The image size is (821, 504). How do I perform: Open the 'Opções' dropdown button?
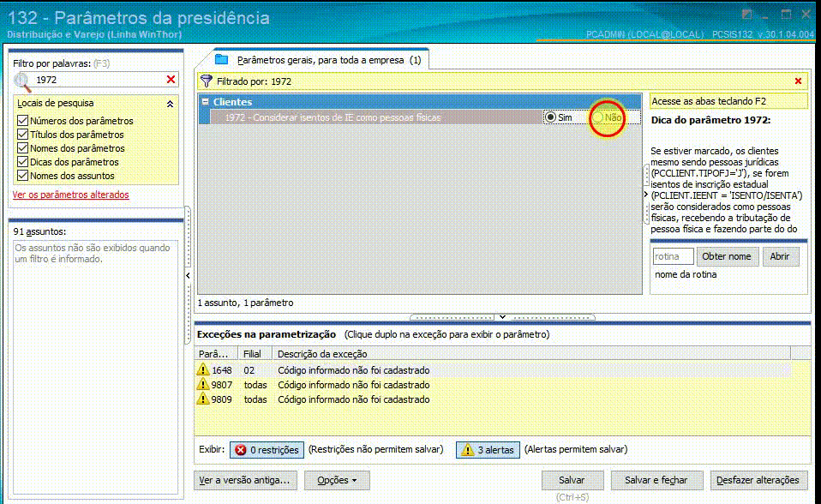(x=337, y=480)
